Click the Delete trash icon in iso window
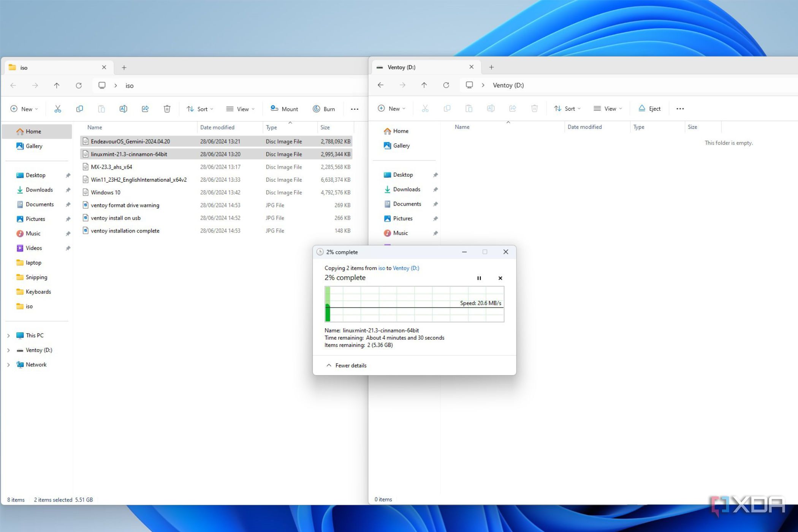This screenshot has width=798, height=532. pos(167,109)
